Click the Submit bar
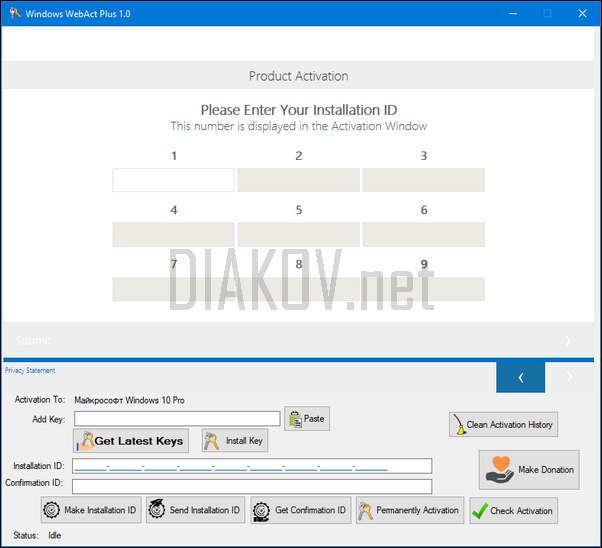 [x=298, y=340]
